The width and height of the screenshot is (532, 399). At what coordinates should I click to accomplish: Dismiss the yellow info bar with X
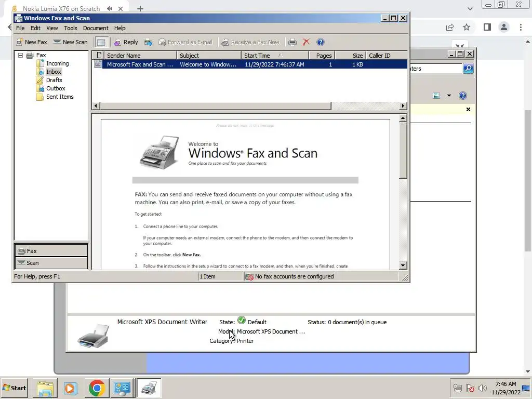[468, 109]
